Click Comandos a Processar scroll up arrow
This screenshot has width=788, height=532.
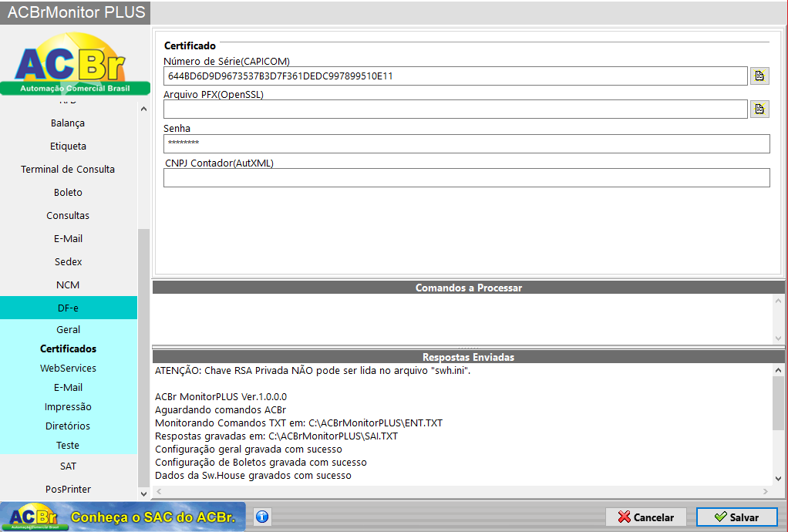[x=778, y=301]
